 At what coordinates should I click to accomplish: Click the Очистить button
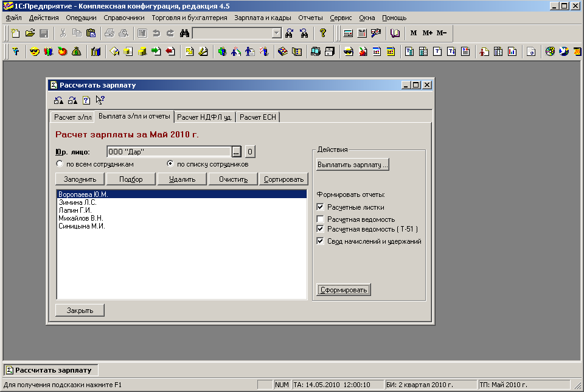233,179
